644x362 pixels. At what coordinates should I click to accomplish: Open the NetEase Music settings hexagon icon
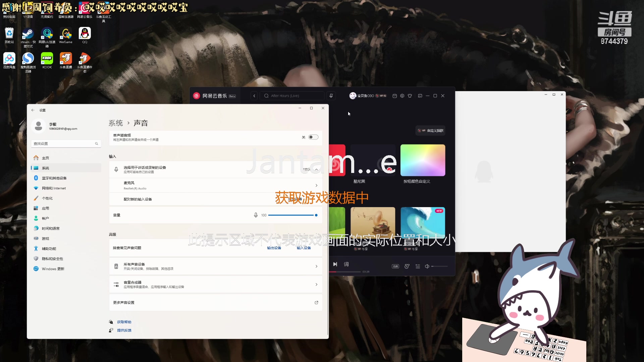[x=402, y=96]
